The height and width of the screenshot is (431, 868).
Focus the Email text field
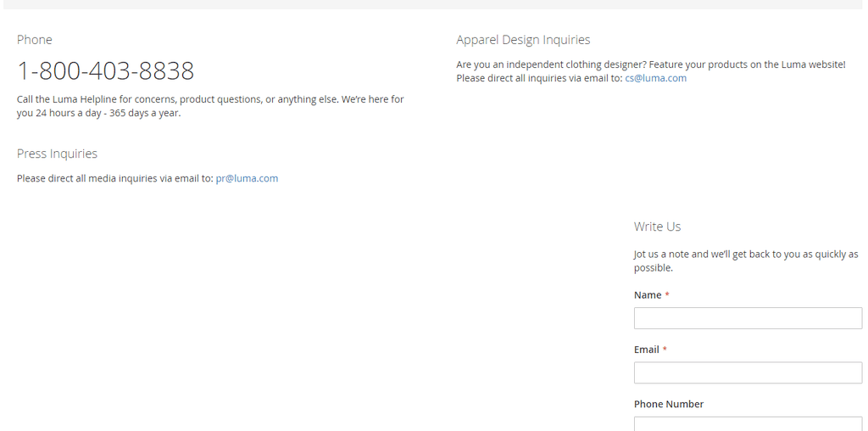coord(748,372)
